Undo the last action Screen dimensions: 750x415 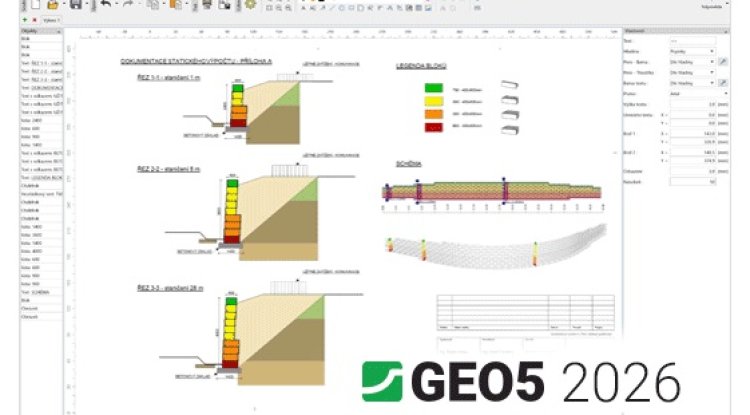[106, 5]
